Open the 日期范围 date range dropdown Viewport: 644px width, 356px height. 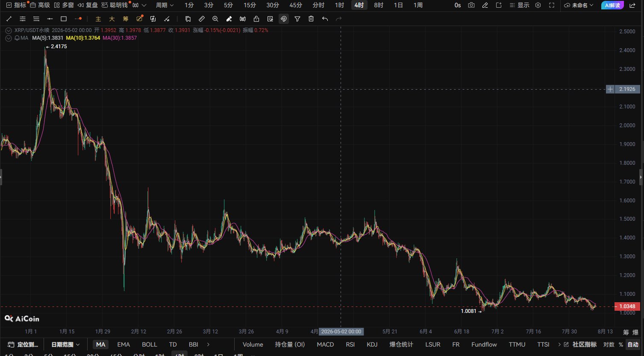pos(65,344)
